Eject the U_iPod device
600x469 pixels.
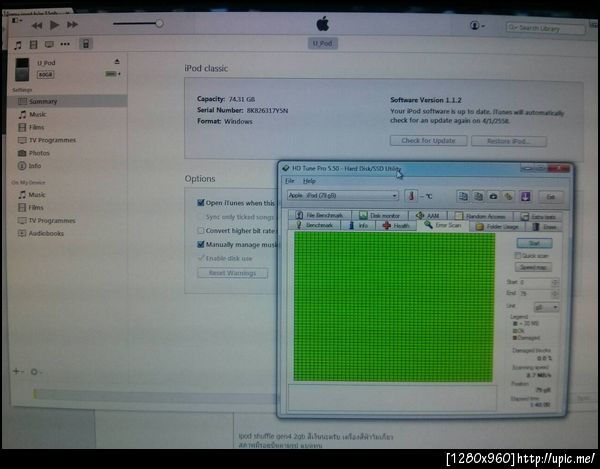(x=117, y=61)
